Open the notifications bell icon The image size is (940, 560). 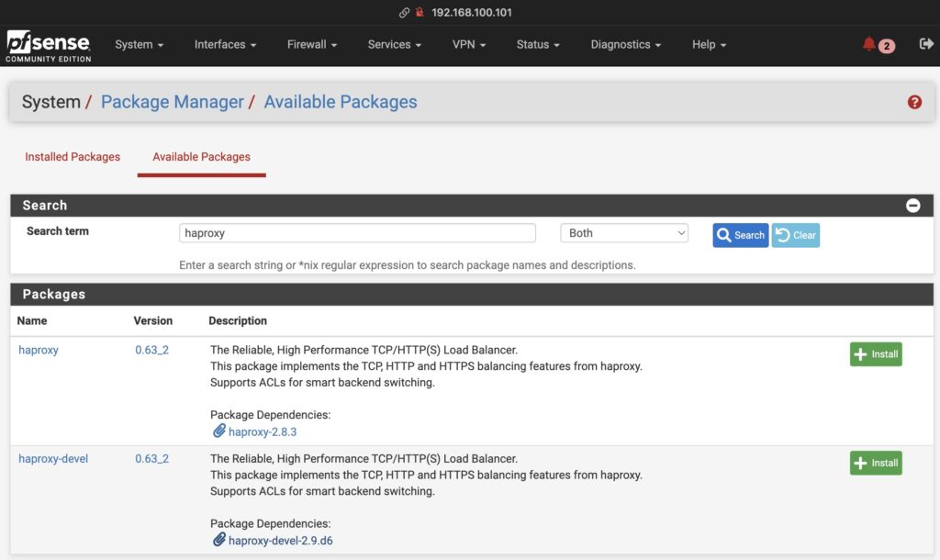tap(868, 44)
